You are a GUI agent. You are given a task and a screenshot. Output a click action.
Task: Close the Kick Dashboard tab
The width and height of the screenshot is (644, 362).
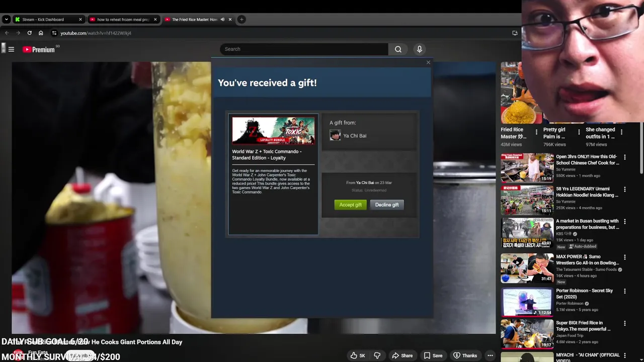point(80,20)
